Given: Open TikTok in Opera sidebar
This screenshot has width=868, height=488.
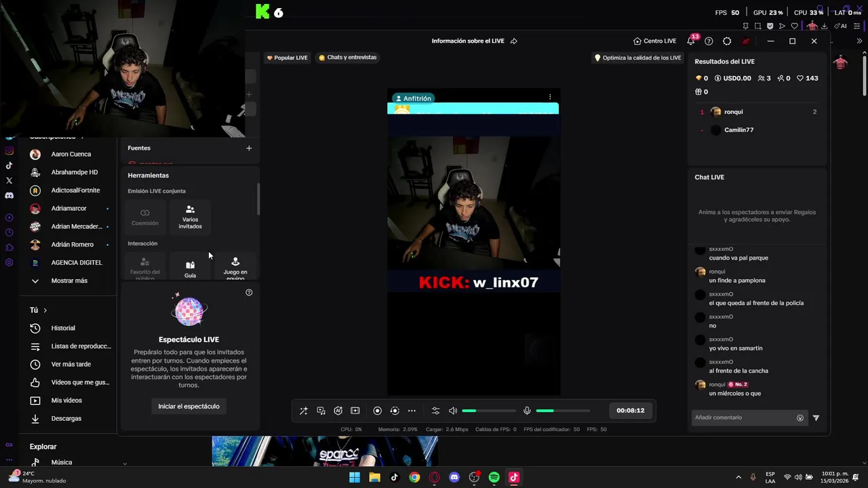Looking at the screenshot, I should [x=9, y=165].
